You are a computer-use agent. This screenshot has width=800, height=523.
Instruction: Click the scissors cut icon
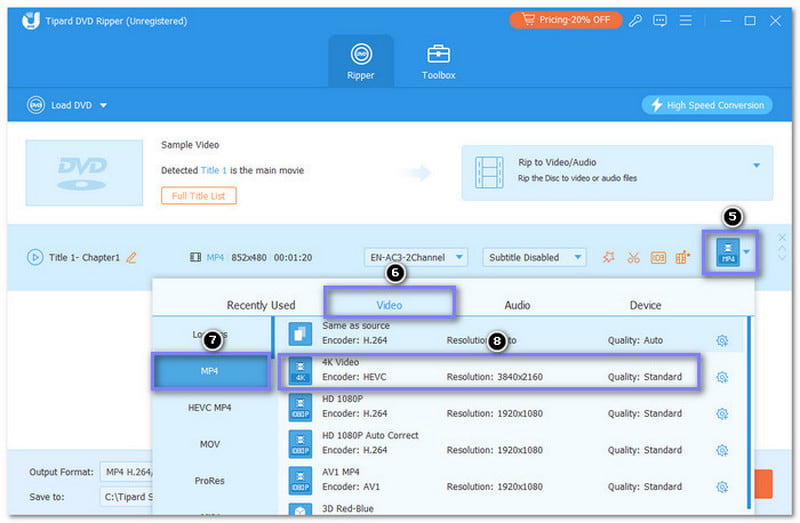633,257
